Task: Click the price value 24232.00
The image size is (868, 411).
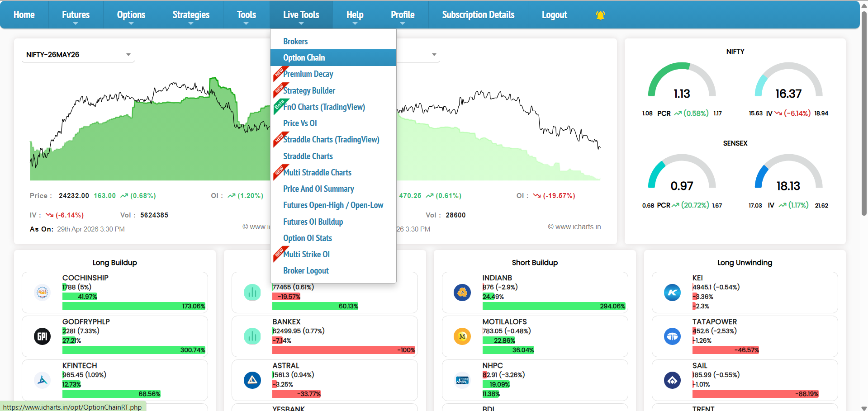Action: [74, 196]
